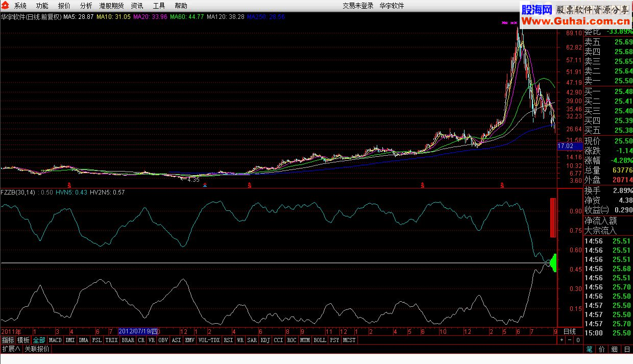The image size is (633, 364).
Task: Switch to the SAR indicator
Action: (252, 340)
